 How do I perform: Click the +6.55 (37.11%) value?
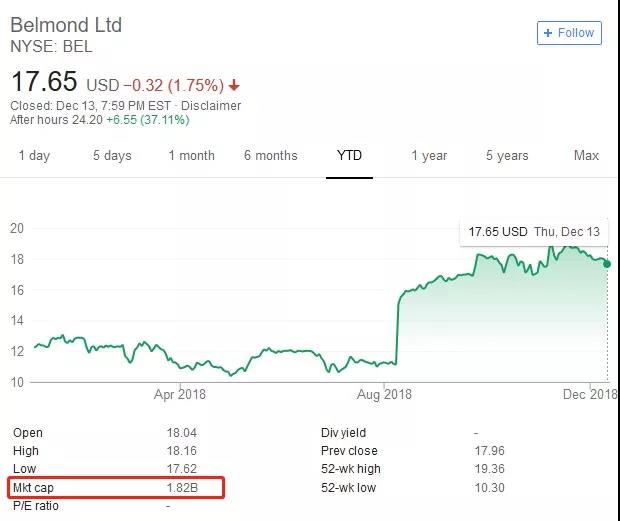(148, 120)
